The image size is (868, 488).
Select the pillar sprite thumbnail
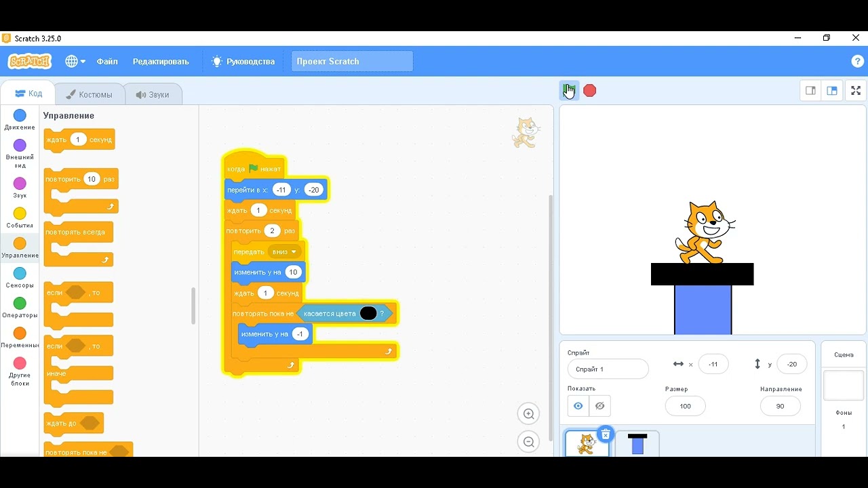point(637,444)
